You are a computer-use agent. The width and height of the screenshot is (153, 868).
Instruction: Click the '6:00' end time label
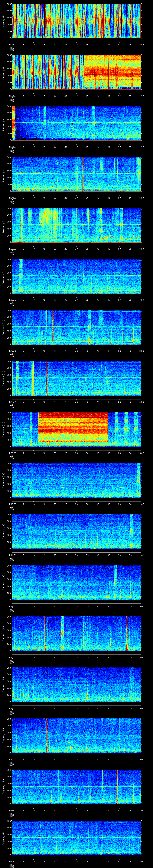(x=141, y=249)
